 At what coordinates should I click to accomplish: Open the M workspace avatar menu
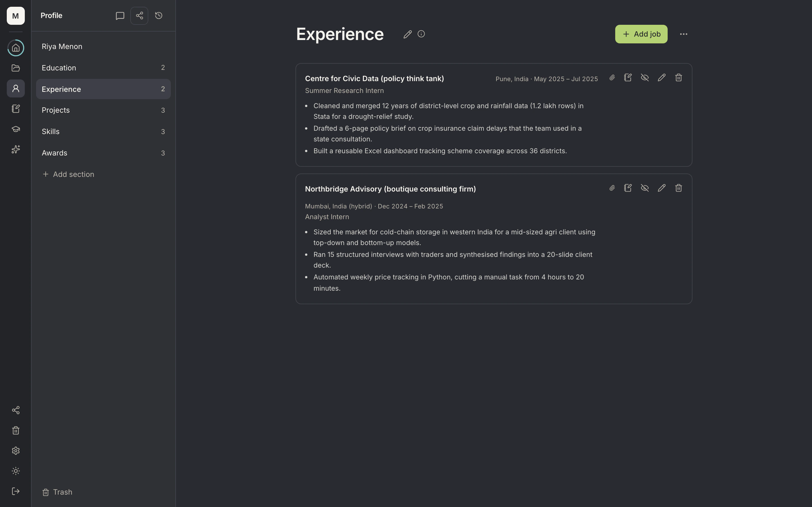pyautogui.click(x=16, y=16)
